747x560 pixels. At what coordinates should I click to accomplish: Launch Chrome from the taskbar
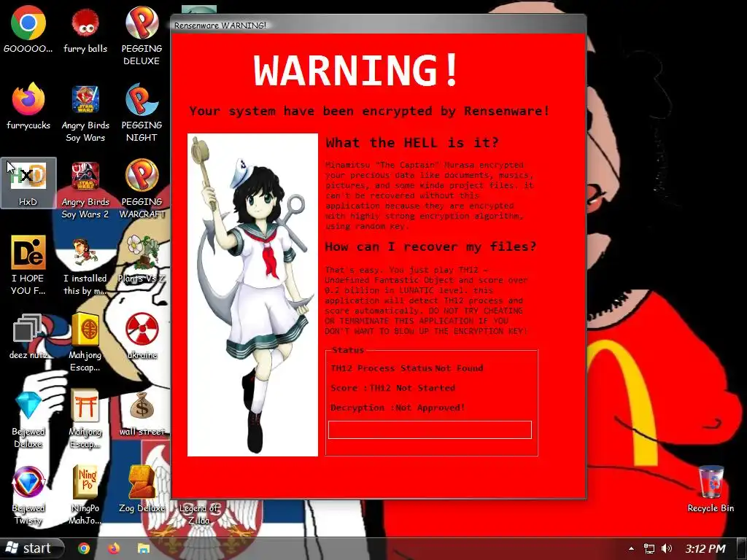pos(84,548)
